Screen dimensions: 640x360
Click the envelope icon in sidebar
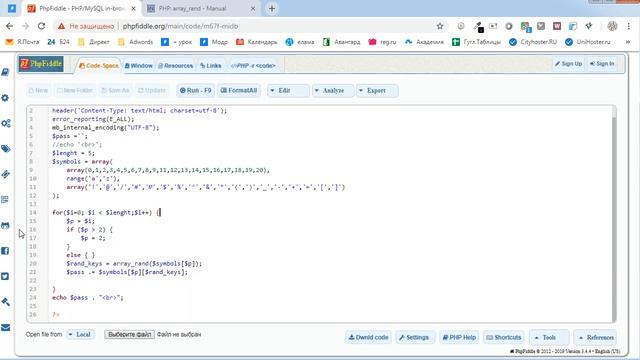pyautogui.click(x=5, y=327)
